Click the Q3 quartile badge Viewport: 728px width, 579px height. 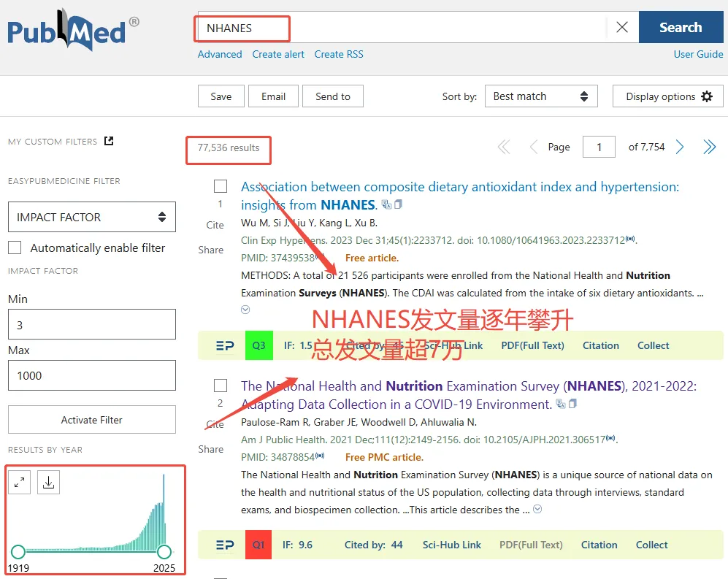coord(258,345)
